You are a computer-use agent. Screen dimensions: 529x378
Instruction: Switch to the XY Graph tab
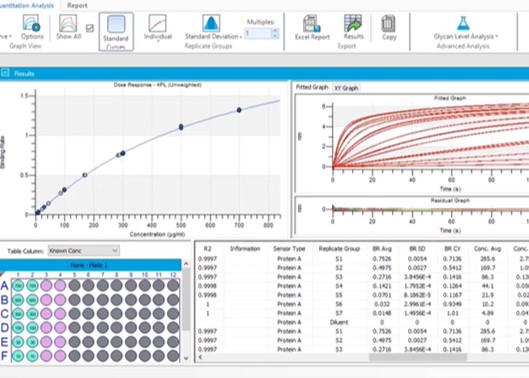(346, 88)
